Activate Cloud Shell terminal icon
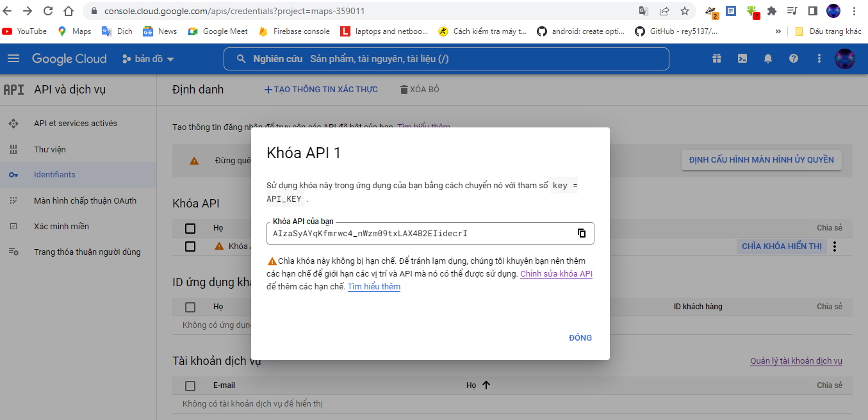Image resolution: width=868 pixels, height=420 pixels. (742, 59)
